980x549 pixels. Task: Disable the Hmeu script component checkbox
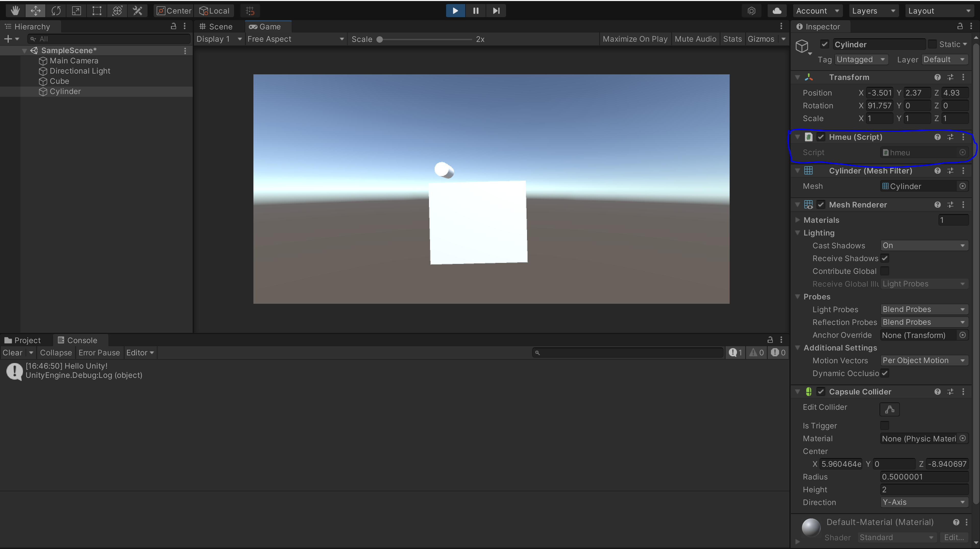pyautogui.click(x=820, y=137)
